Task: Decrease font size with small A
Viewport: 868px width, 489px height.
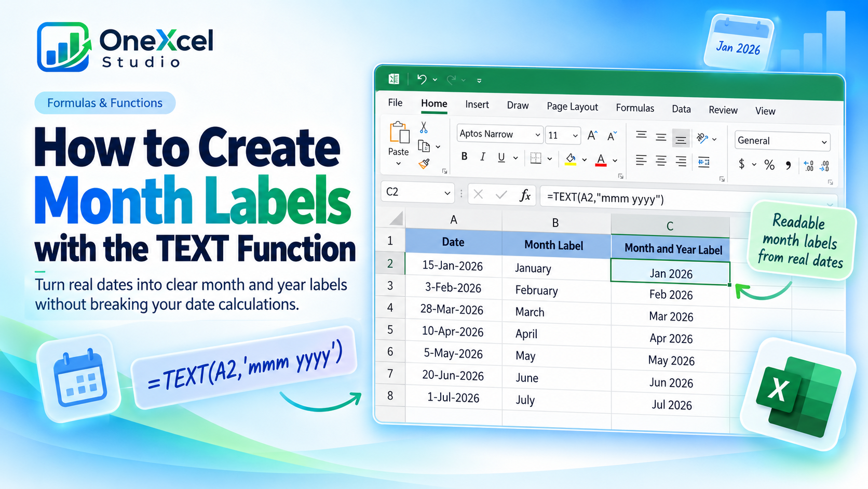Action: pos(612,136)
